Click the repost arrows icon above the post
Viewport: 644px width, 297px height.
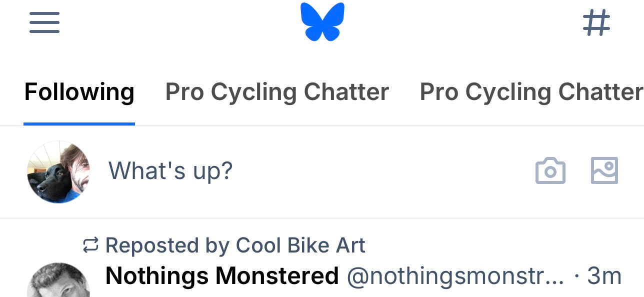click(x=90, y=245)
